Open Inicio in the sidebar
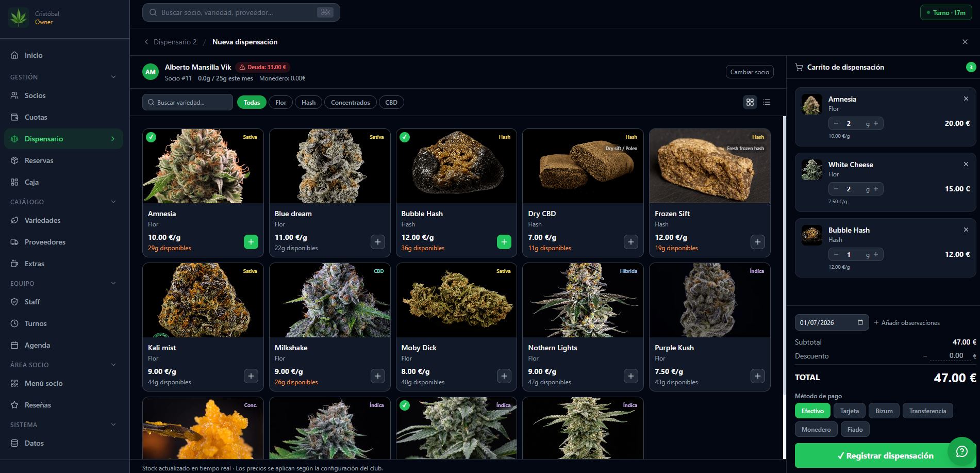This screenshot has height=473, width=980. click(x=63, y=55)
